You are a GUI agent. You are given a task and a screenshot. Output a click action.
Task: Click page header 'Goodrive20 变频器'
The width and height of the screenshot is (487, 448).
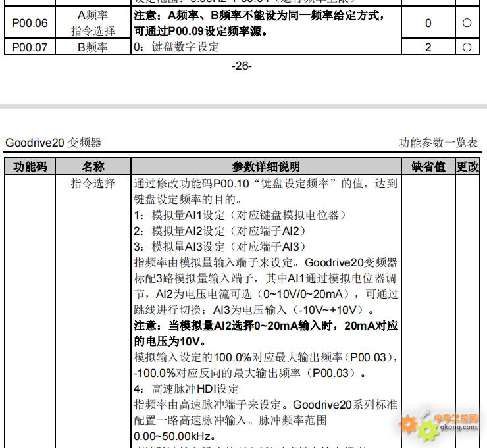(x=53, y=143)
